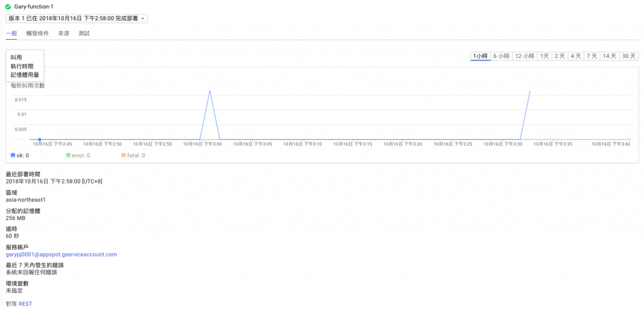Switch to the 觸發條件 tab
This screenshot has height=310, width=644.
pyautogui.click(x=37, y=34)
